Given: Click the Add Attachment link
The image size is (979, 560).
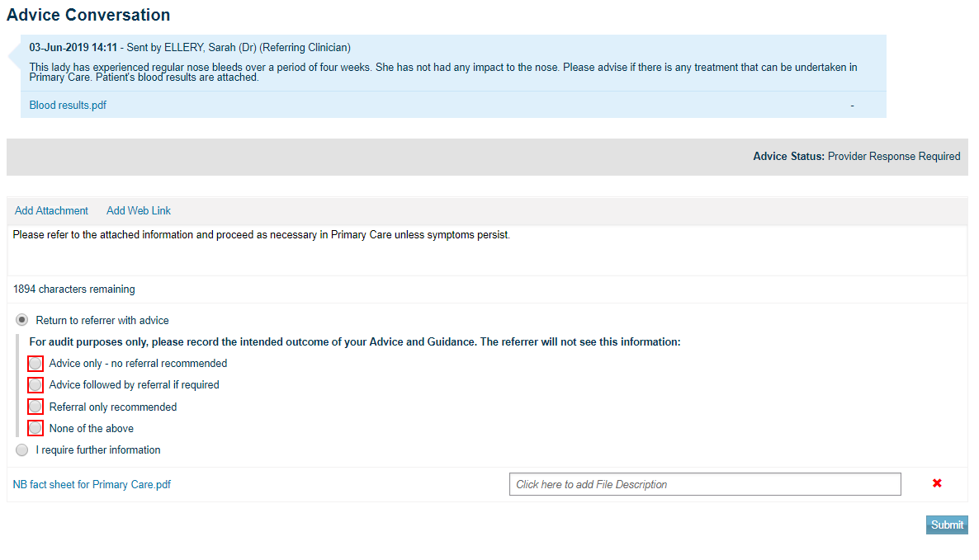Looking at the screenshot, I should (51, 211).
